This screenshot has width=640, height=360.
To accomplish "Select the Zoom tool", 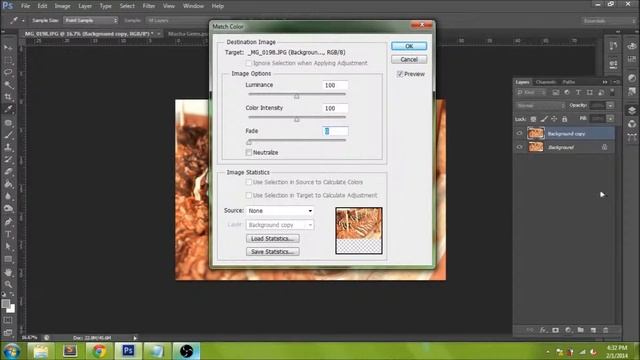I will pyautogui.click(x=8, y=284).
